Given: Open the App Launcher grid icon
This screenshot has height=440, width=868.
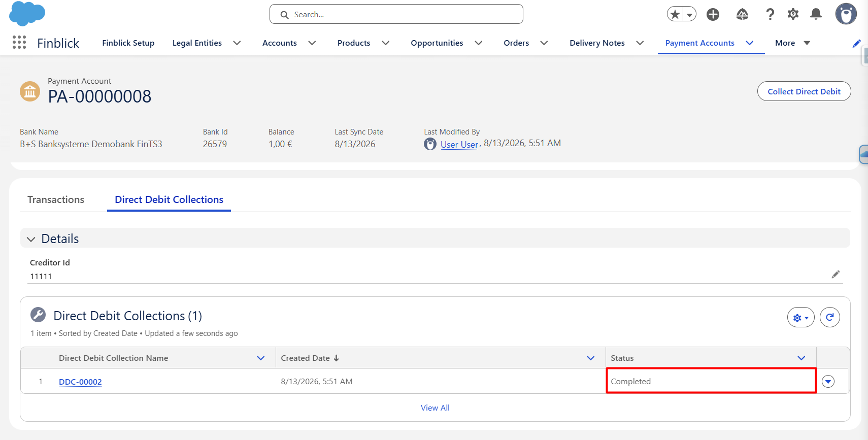Looking at the screenshot, I should pyautogui.click(x=19, y=42).
